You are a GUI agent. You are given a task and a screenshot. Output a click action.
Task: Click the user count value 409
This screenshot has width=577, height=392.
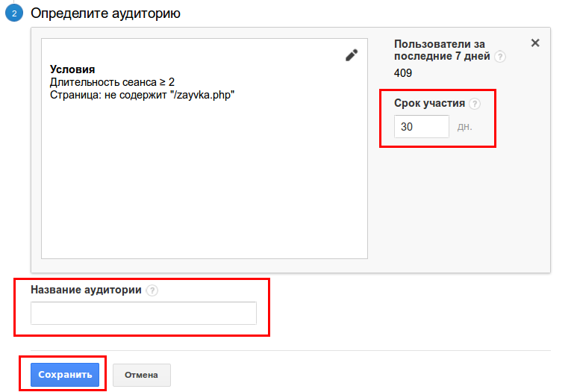pyautogui.click(x=403, y=73)
